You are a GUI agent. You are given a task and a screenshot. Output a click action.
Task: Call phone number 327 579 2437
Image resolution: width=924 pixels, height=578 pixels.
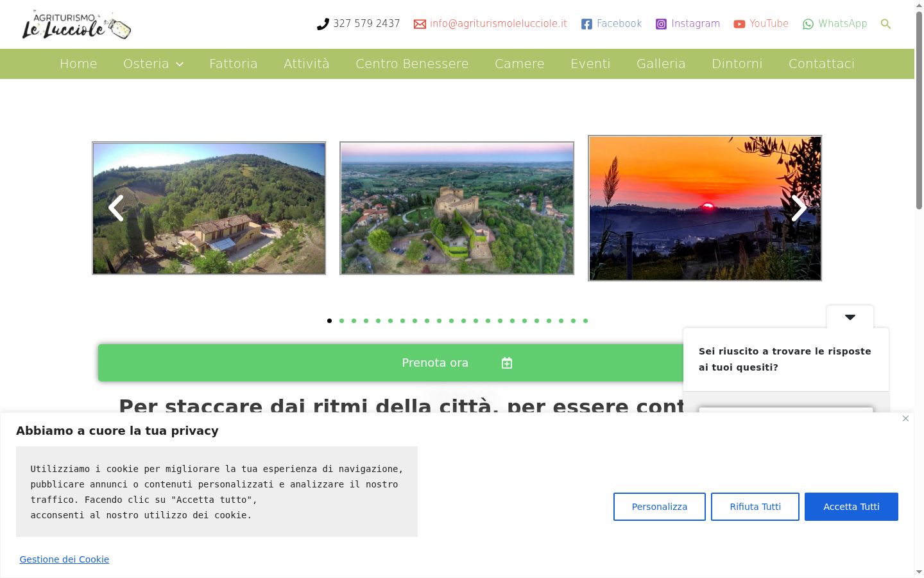coord(366,24)
